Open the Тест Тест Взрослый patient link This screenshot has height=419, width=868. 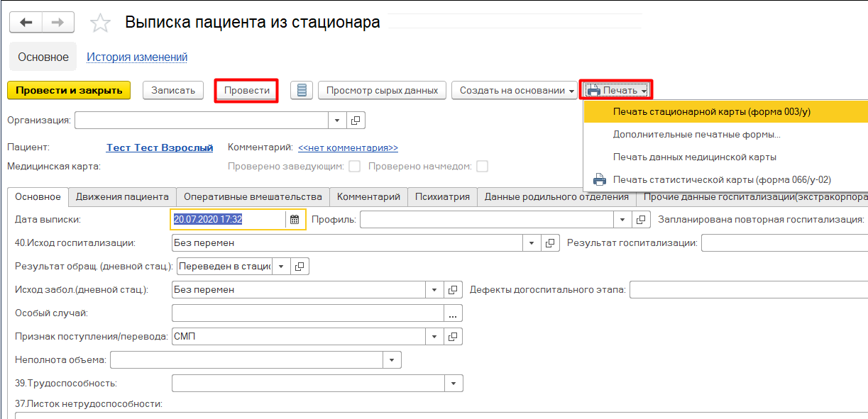[160, 147]
